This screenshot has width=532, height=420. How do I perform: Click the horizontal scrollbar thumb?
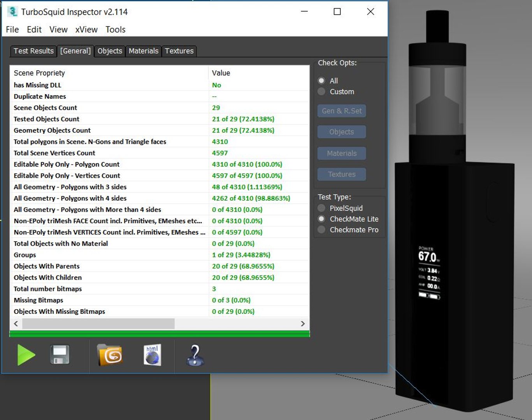pyautogui.click(x=98, y=324)
